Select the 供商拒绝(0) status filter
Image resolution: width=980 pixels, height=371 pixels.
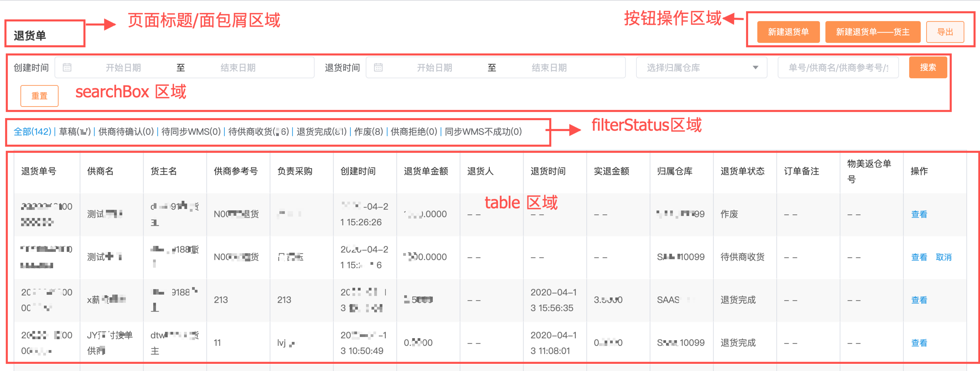point(414,132)
